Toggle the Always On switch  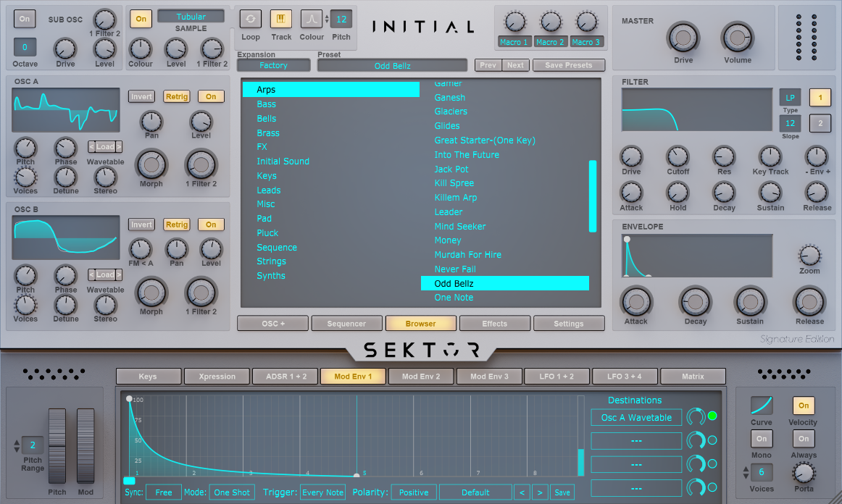coord(804,439)
